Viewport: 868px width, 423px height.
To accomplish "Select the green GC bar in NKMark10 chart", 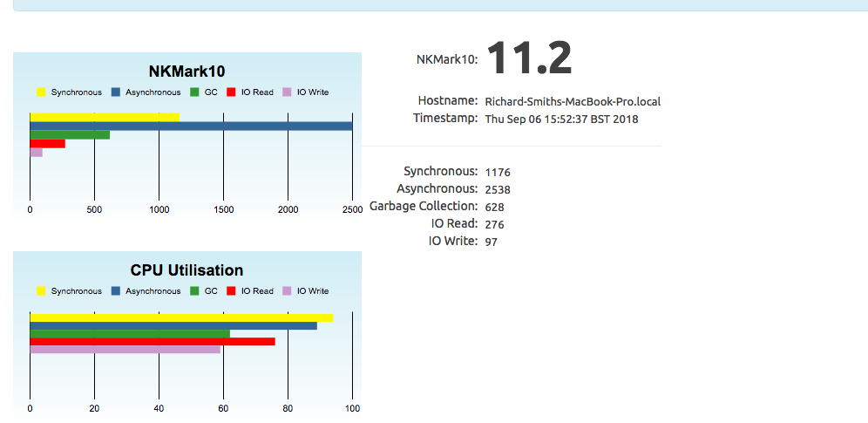I will click(x=70, y=135).
